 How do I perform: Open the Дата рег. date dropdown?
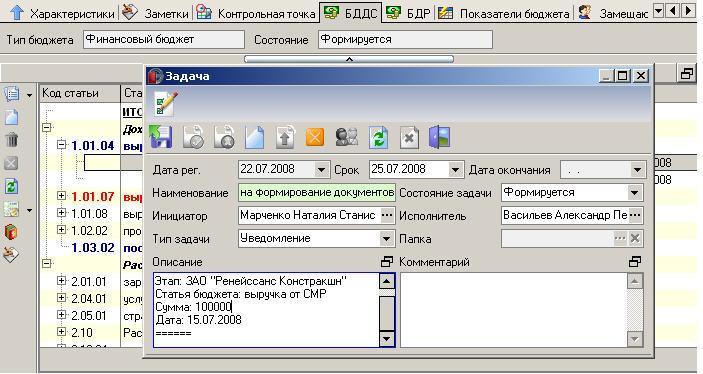(x=321, y=170)
